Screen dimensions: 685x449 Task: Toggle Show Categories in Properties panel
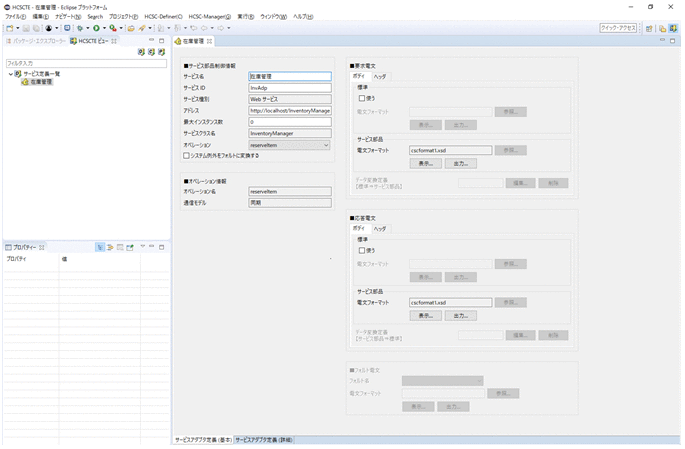[100, 246]
